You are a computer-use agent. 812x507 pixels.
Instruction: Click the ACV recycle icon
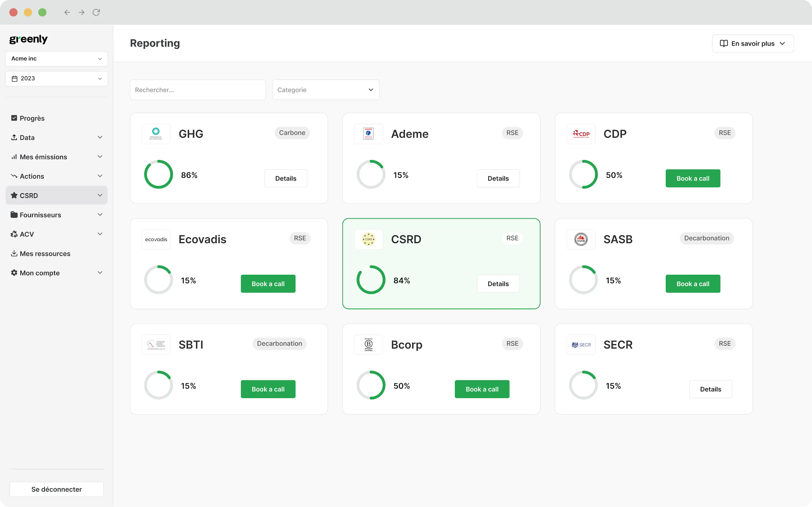(x=14, y=234)
